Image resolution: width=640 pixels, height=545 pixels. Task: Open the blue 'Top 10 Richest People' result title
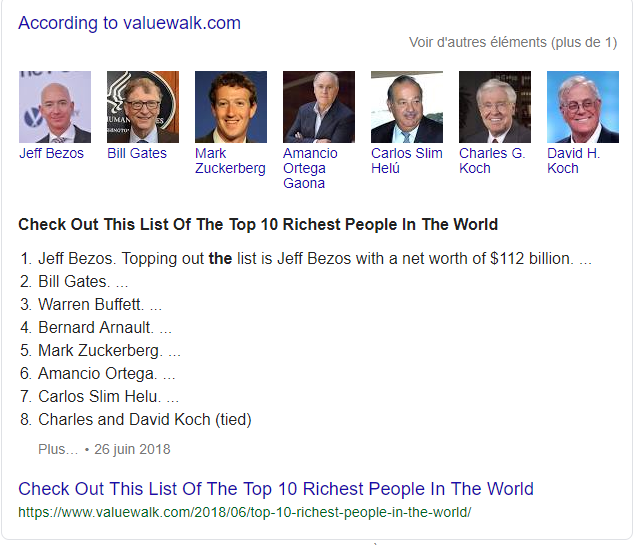[276, 489]
